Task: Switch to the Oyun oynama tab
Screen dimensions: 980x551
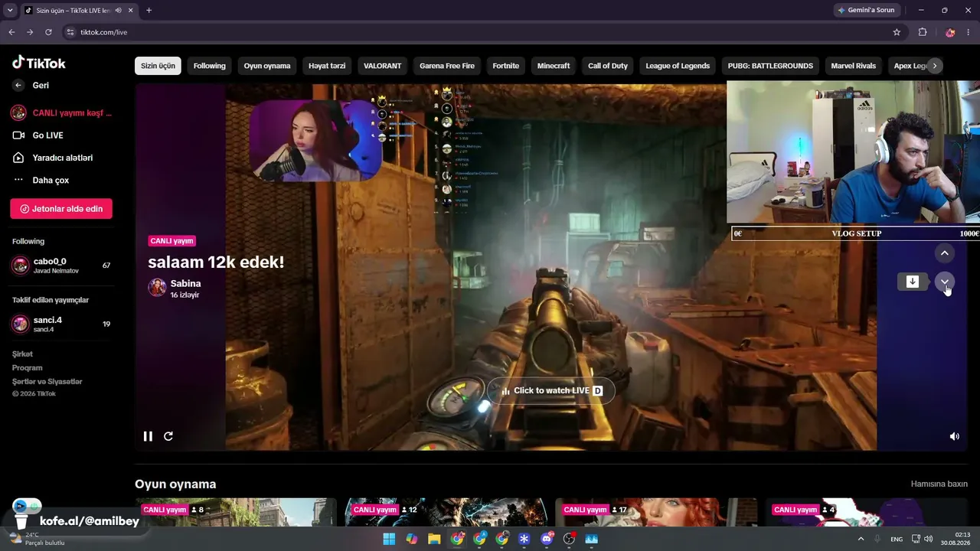Action: [267, 66]
